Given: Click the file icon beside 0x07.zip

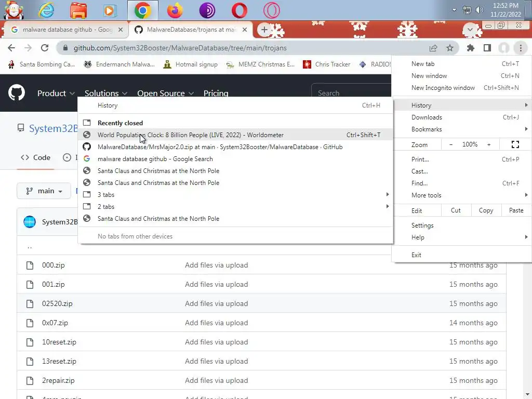Looking at the screenshot, I should [30, 323].
